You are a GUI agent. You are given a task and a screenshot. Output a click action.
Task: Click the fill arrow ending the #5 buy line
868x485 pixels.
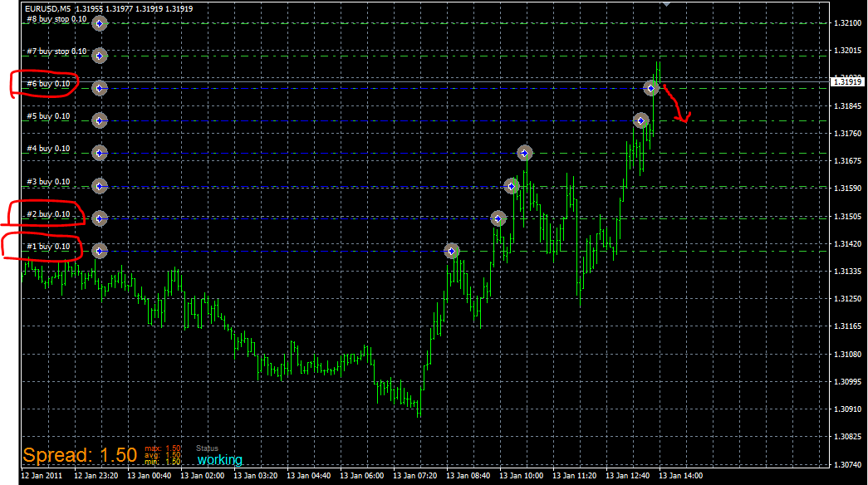tap(641, 120)
